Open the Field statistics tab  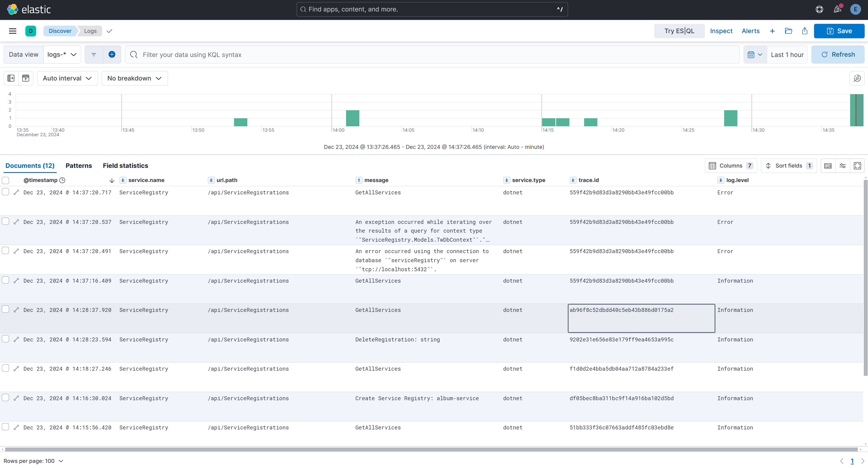pos(125,166)
